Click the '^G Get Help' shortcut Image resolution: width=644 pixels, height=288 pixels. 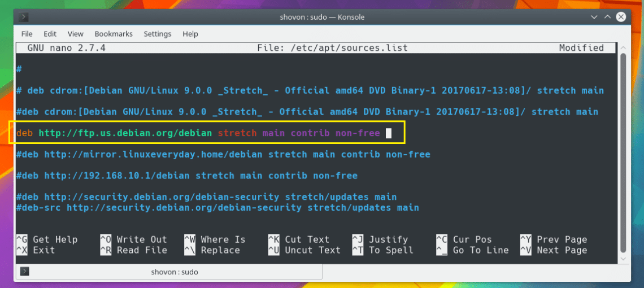tap(47, 239)
